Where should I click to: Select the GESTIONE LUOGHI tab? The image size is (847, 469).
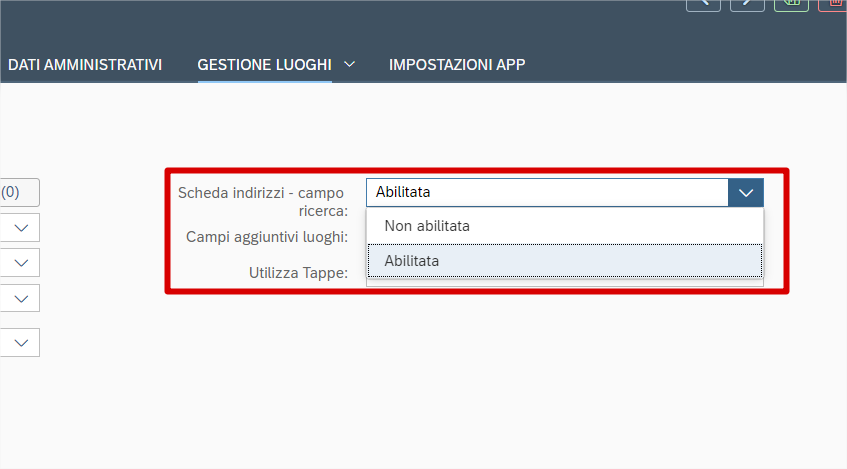click(x=264, y=64)
